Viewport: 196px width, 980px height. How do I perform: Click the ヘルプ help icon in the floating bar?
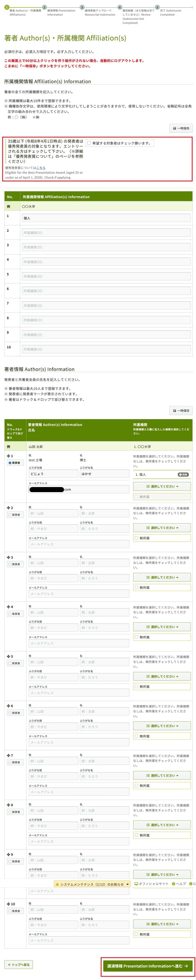(x=173, y=884)
